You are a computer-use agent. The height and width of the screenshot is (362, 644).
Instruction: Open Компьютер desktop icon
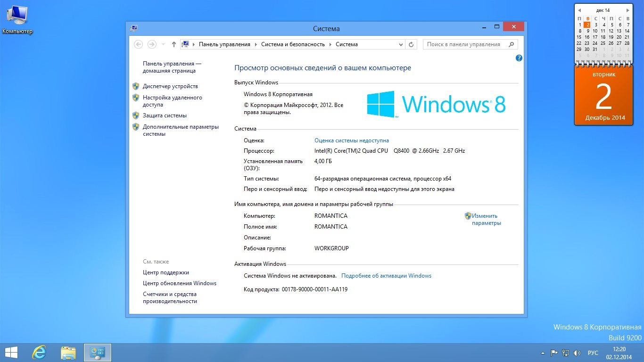pos(17,19)
